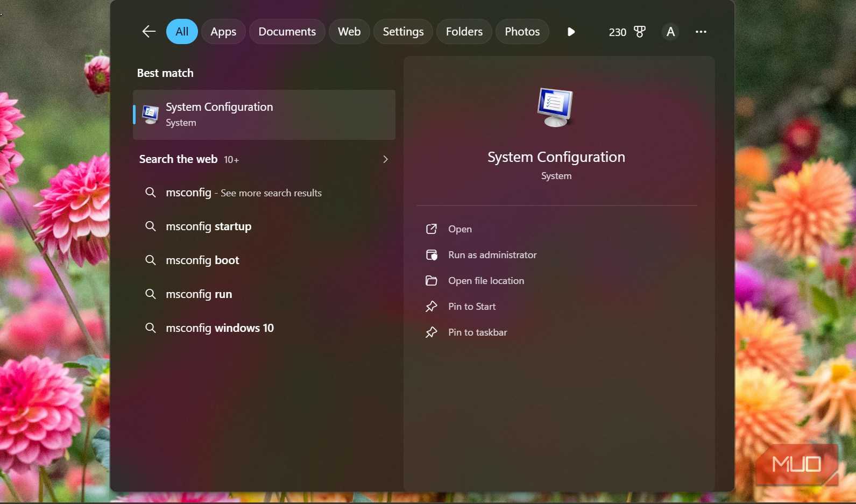856x504 pixels.
Task: Switch to the Documents filter tab
Action: [x=287, y=32]
